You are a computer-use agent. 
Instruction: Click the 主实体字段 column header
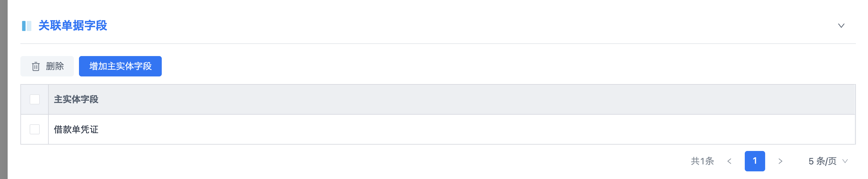click(x=76, y=99)
